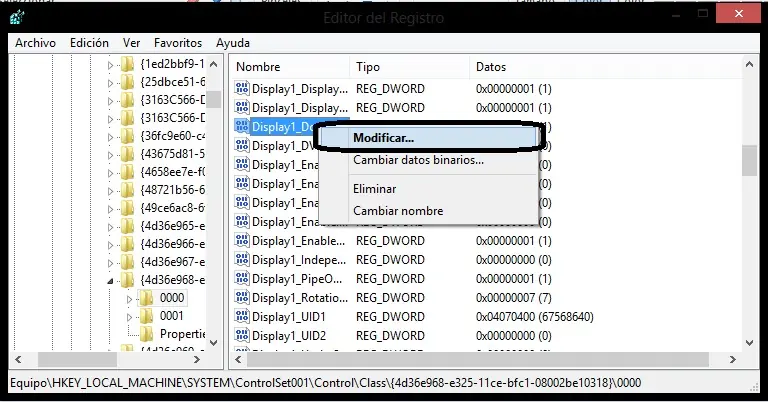
Task: Expand the {25dbce51-6 tree key
Action: point(110,83)
